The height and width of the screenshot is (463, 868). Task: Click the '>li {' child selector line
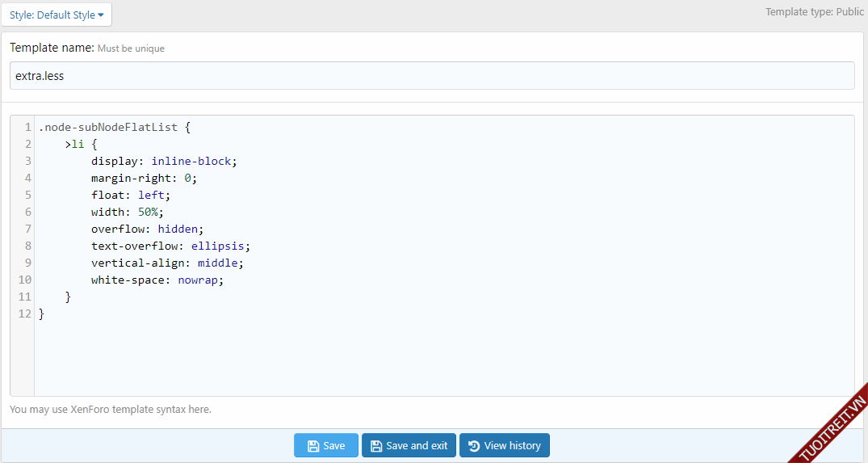(x=81, y=144)
